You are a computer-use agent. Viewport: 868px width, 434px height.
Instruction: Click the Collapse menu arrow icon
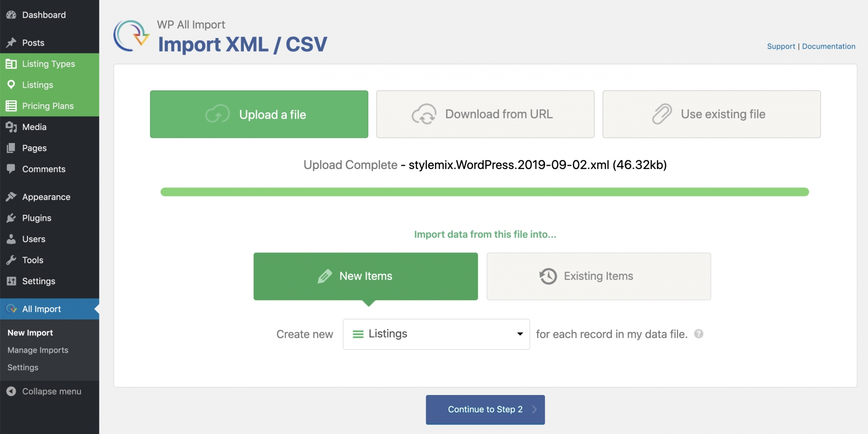(11, 392)
